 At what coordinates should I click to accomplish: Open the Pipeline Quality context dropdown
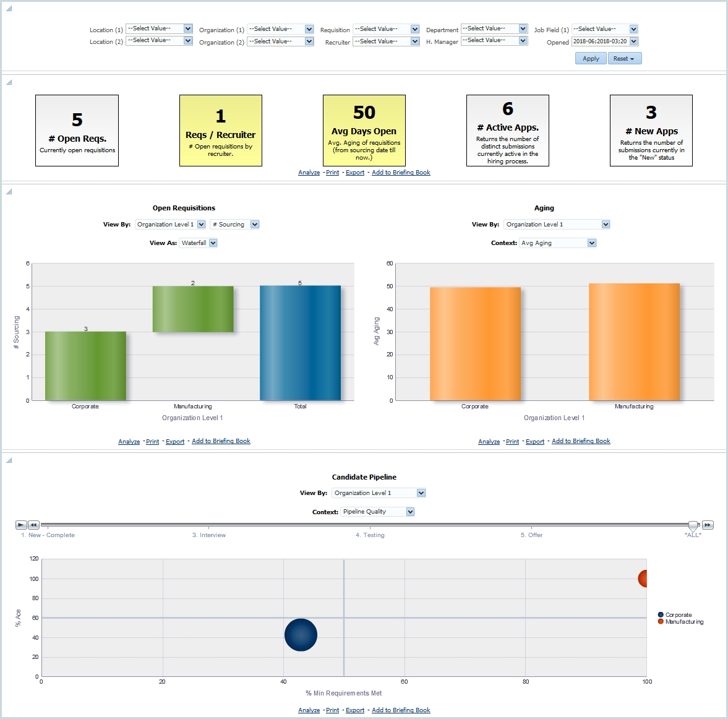point(409,511)
